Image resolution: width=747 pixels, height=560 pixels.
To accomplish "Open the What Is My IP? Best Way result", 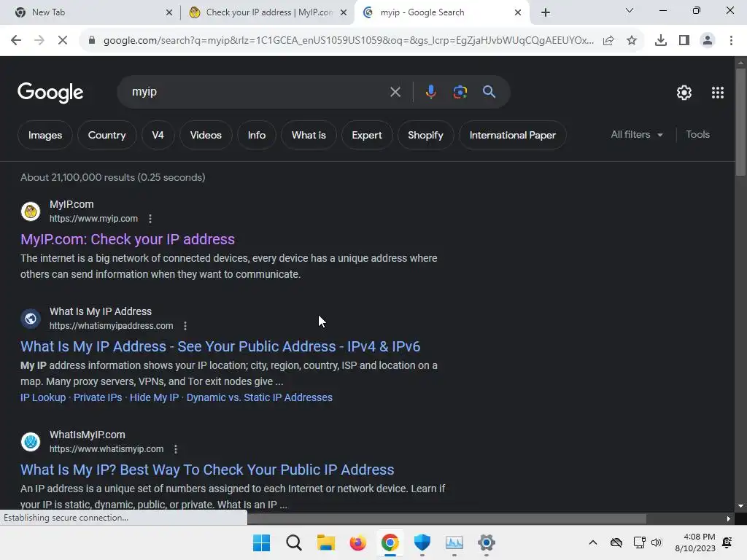I will 207,470.
